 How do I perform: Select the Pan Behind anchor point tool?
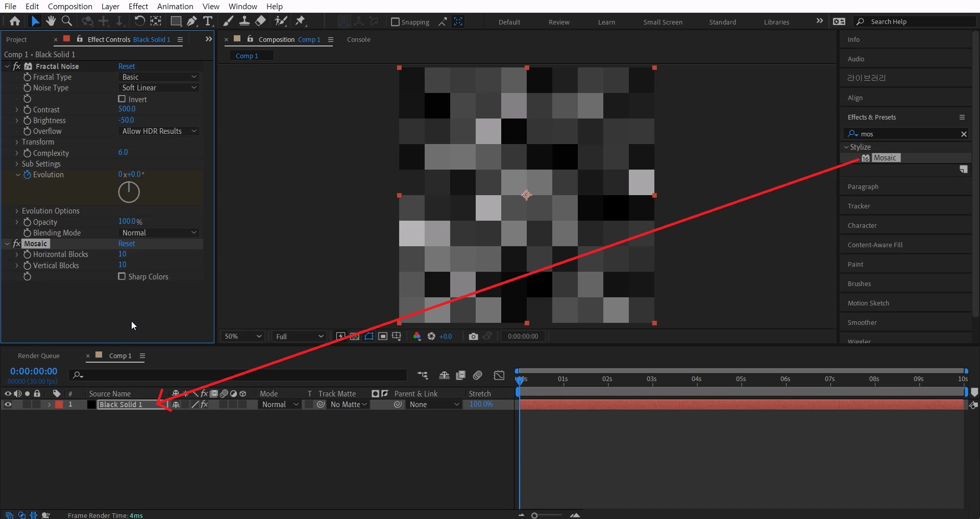(x=156, y=21)
